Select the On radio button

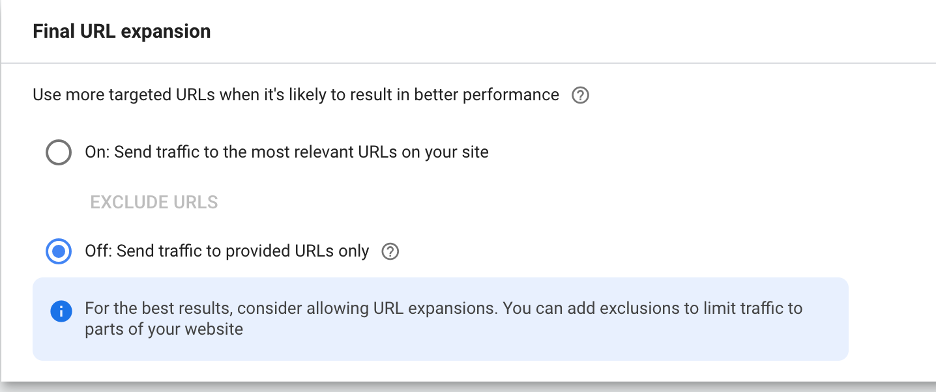click(58, 153)
